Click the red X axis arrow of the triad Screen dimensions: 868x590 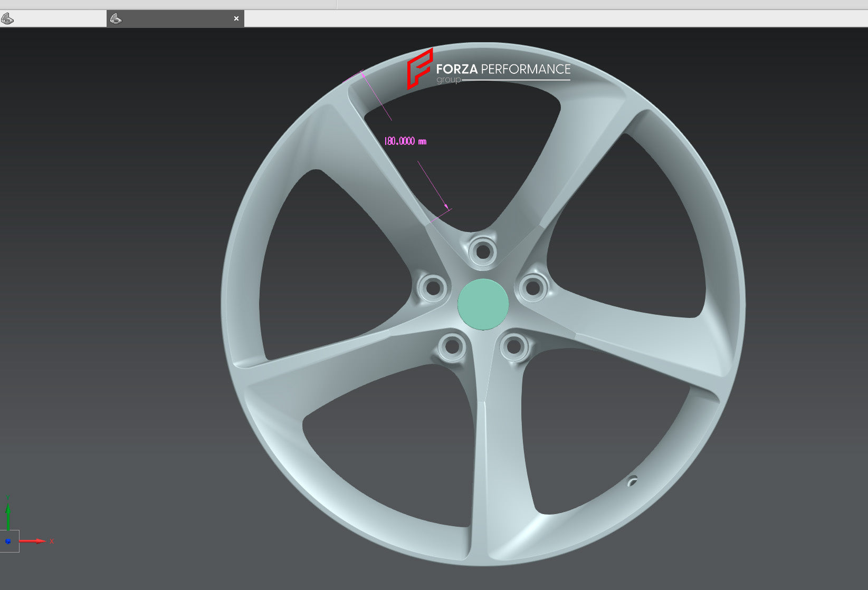pos(36,541)
